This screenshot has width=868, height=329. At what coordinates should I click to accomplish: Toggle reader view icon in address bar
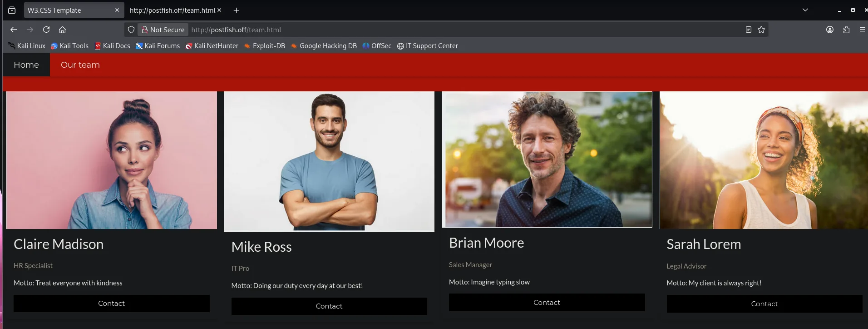749,30
